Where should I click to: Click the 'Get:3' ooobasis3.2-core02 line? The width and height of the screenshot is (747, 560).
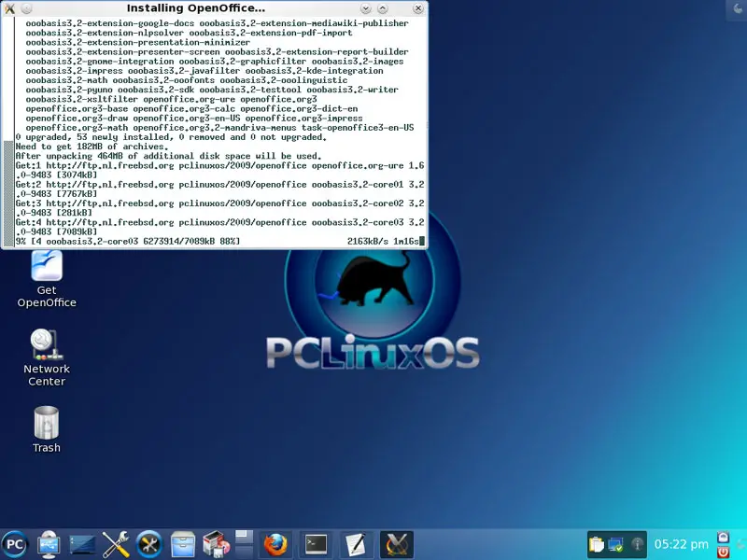coord(219,208)
